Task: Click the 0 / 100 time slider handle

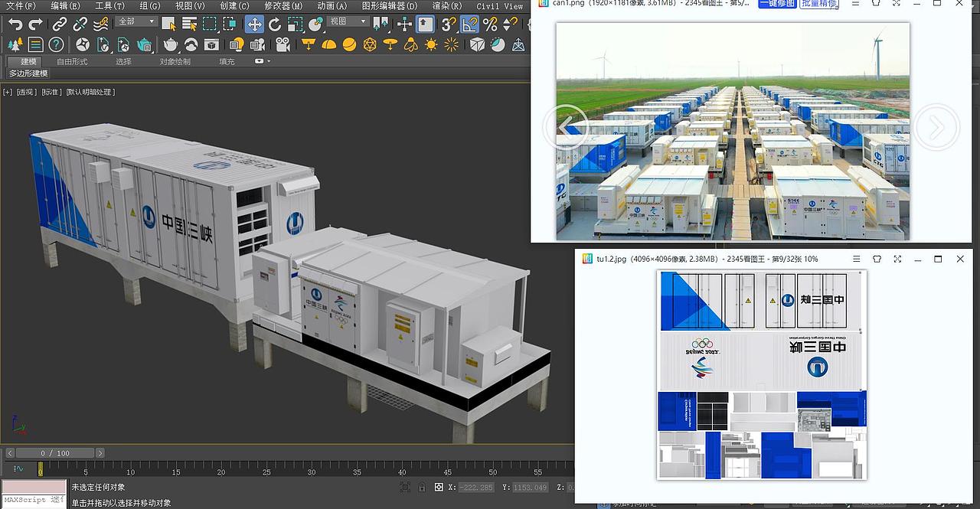Action: point(54,453)
